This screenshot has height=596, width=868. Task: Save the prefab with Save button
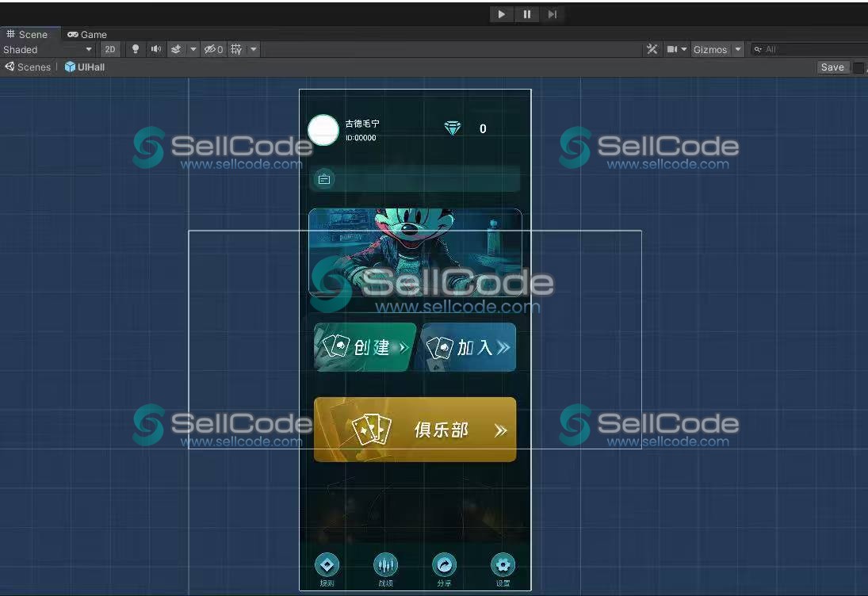832,67
